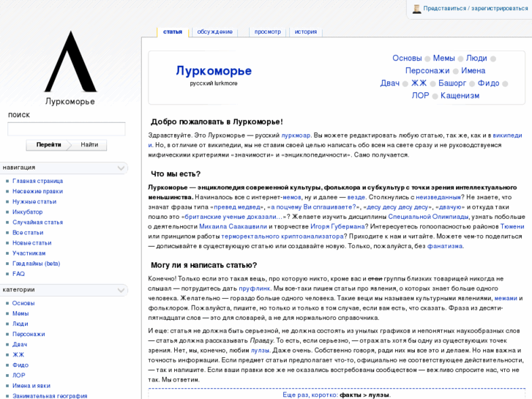532x399 pixels.
Task: Open Люди in the header portal box
Action: (476, 59)
